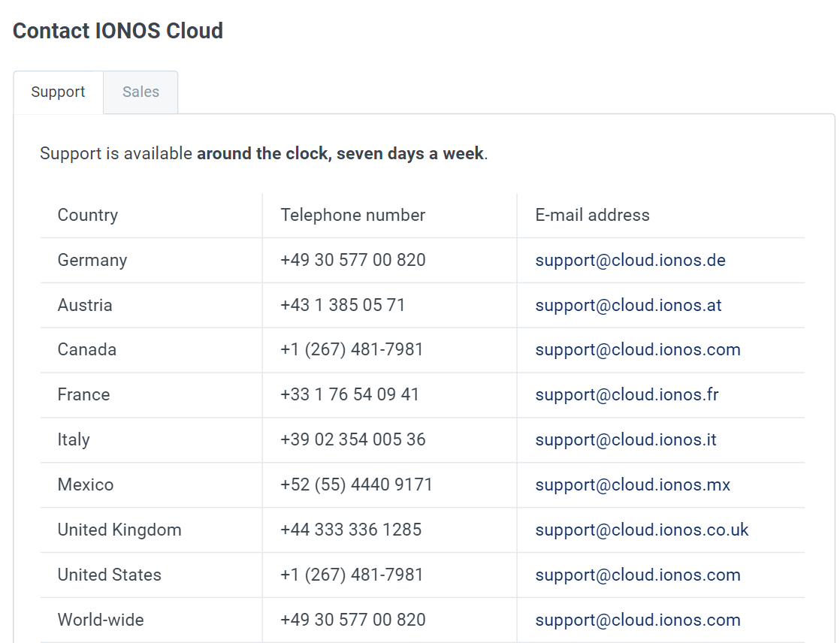The width and height of the screenshot is (840, 643).
Task: Select the Country column header
Action: (x=87, y=215)
